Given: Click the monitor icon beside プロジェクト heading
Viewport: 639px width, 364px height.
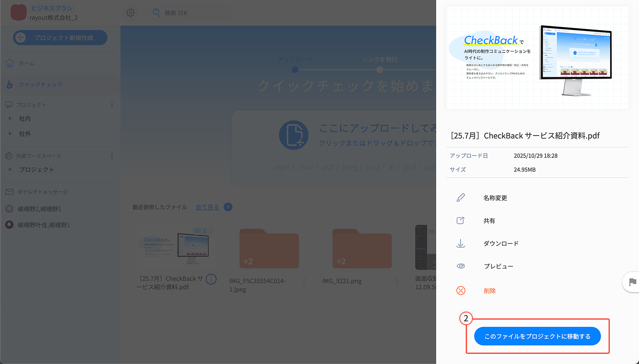Looking at the screenshot, I should click(9, 105).
